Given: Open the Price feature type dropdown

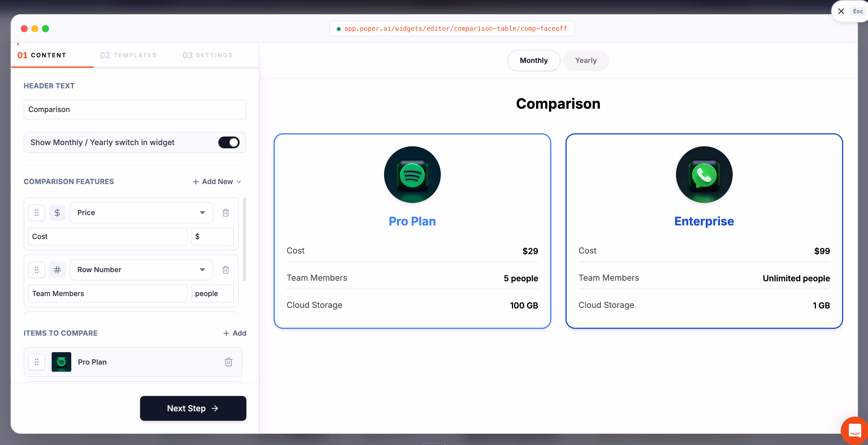Looking at the screenshot, I should (142, 213).
